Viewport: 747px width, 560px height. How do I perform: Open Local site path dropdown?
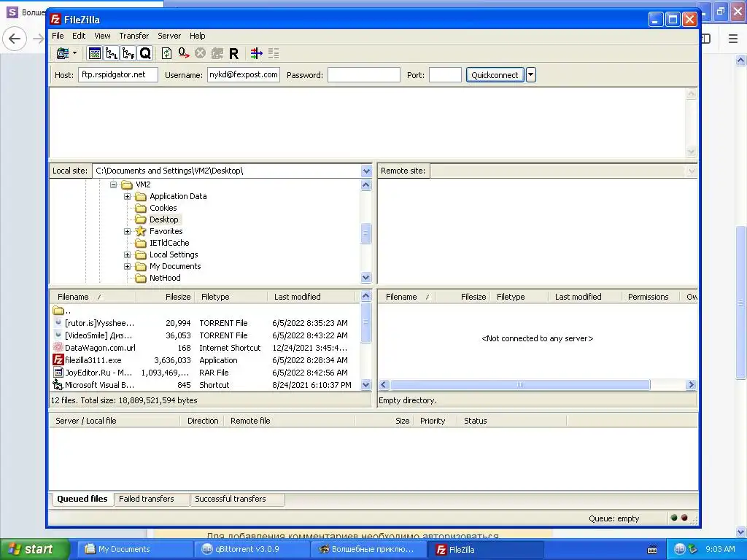point(366,171)
